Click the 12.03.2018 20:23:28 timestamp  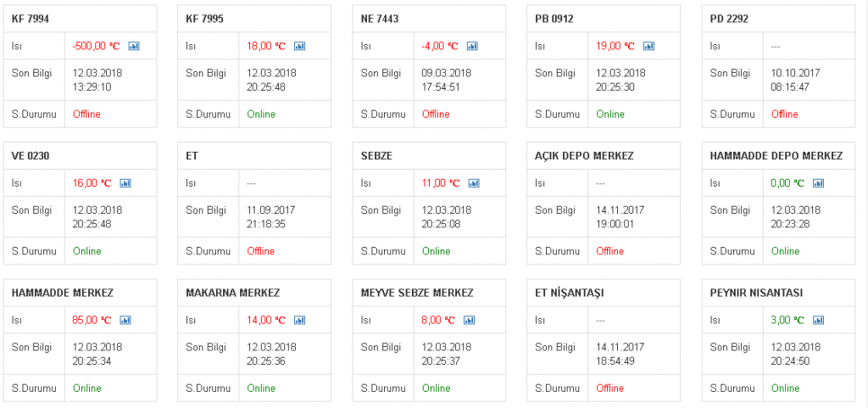(x=796, y=216)
